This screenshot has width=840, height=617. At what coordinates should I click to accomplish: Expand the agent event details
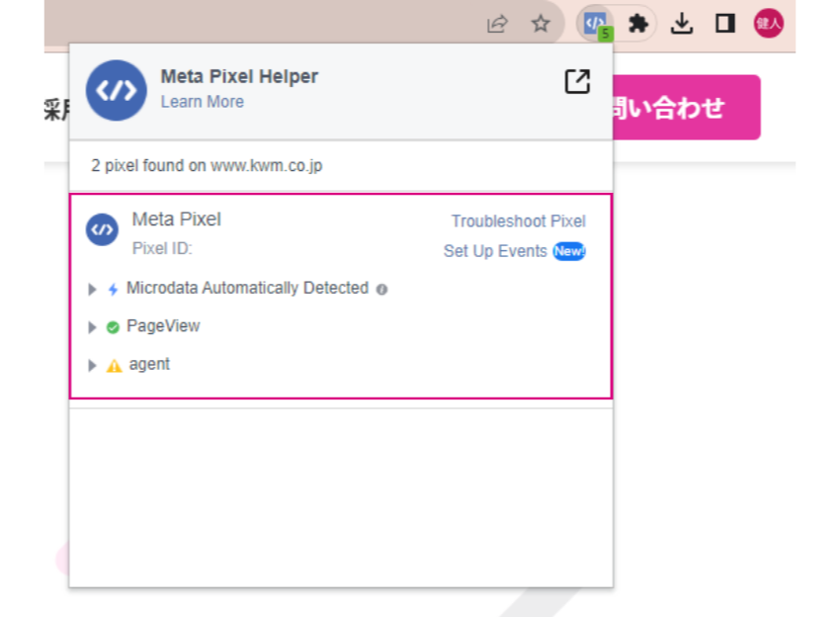tap(92, 366)
